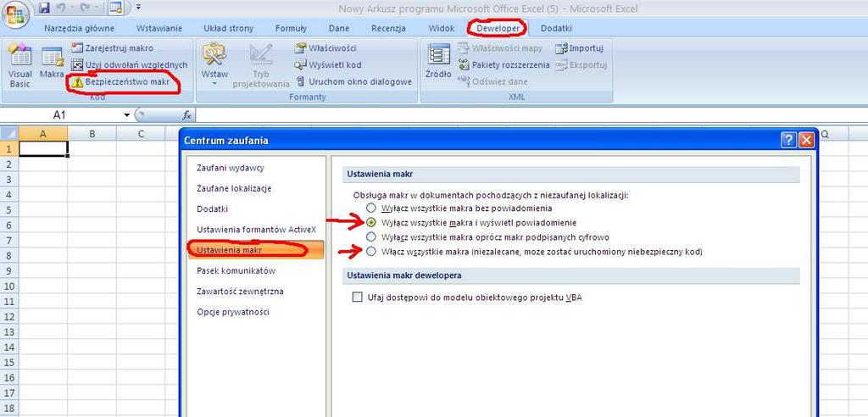This screenshot has height=417, width=868.
Task: Select column A header
Action: click(43, 134)
